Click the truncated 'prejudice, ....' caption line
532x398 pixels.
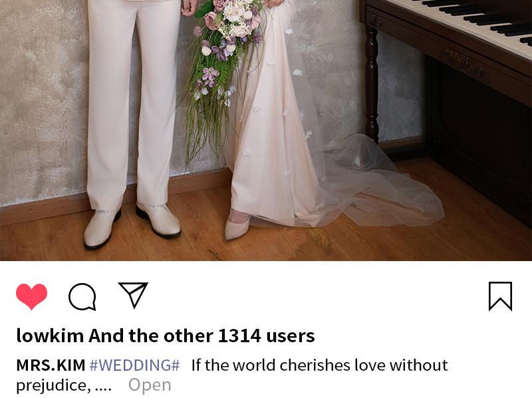[x=64, y=385]
